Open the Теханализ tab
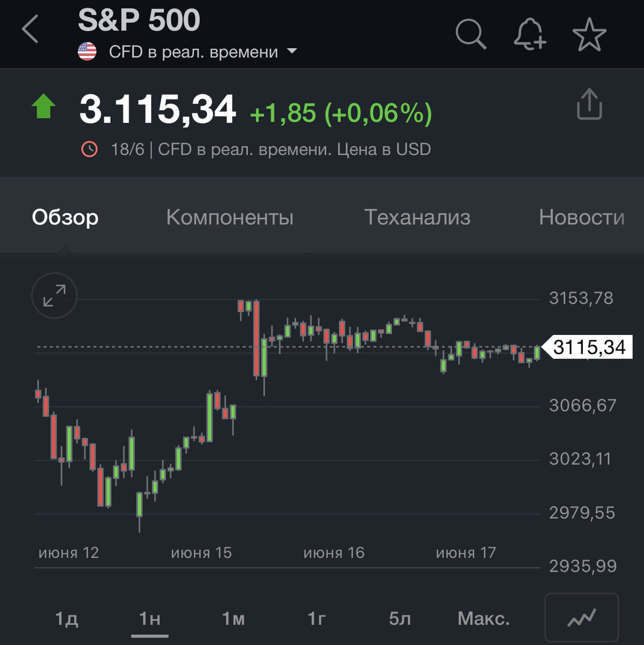This screenshot has width=644, height=645. pos(417,217)
